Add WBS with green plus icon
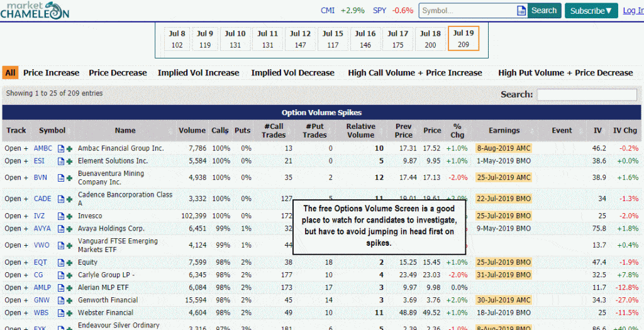The image size is (644, 330). 69,313
